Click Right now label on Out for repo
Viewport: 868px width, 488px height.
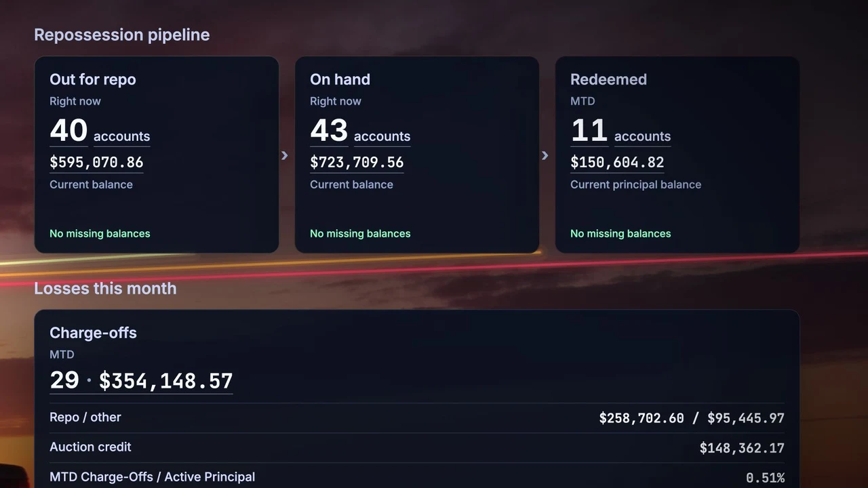(75, 102)
